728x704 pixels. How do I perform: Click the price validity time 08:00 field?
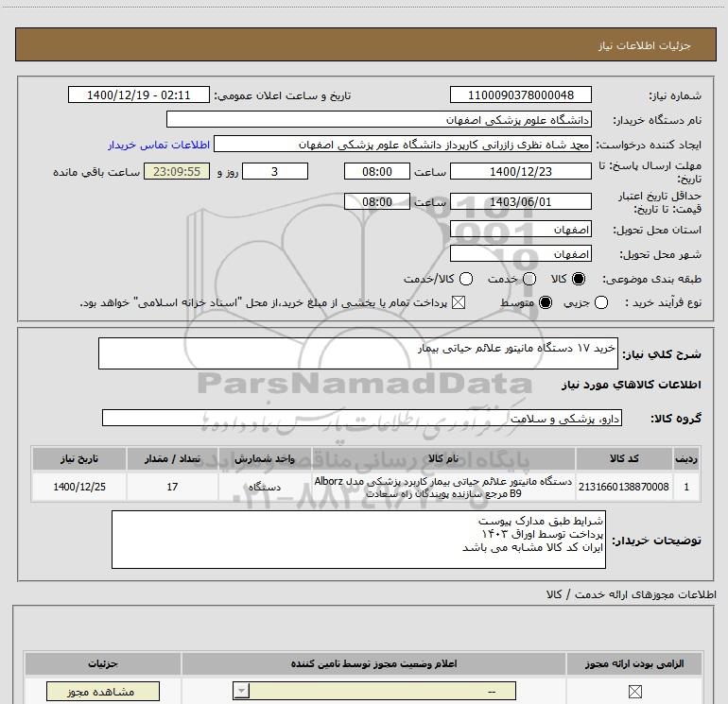point(377,201)
